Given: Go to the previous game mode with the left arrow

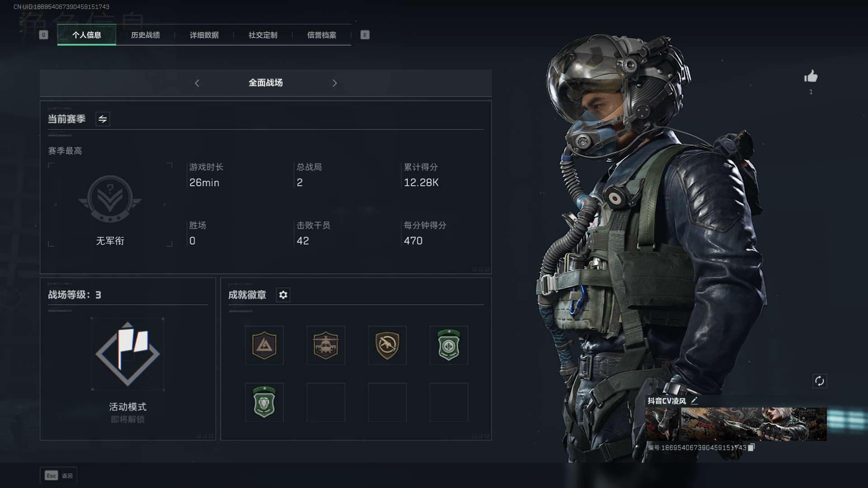Looking at the screenshot, I should click(x=197, y=83).
